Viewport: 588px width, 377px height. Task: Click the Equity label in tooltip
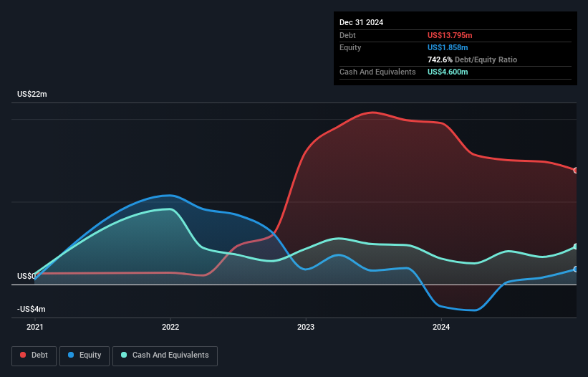click(x=350, y=47)
